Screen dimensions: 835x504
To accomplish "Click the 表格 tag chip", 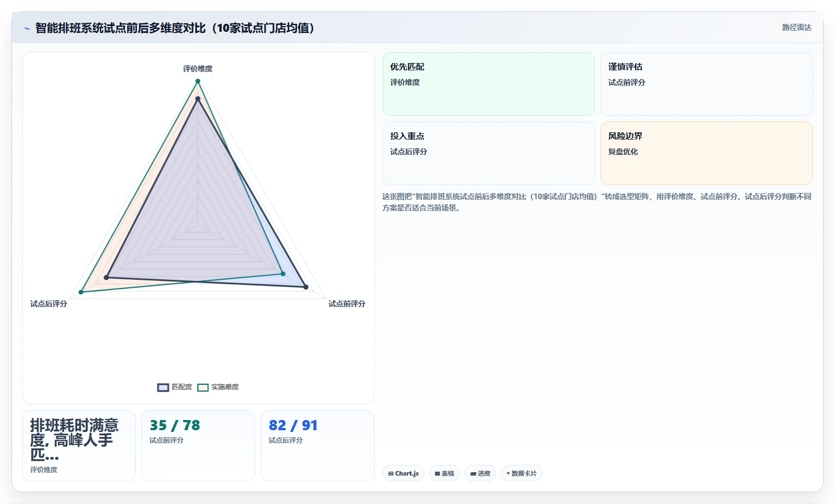I will [x=444, y=473].
